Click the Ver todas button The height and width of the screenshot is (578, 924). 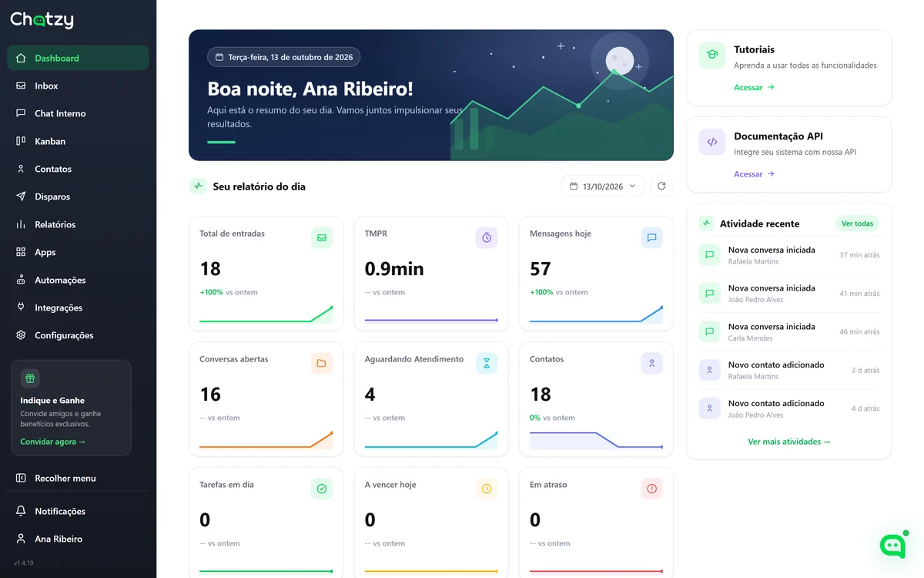pyautogui.click(x=857, y=223)
